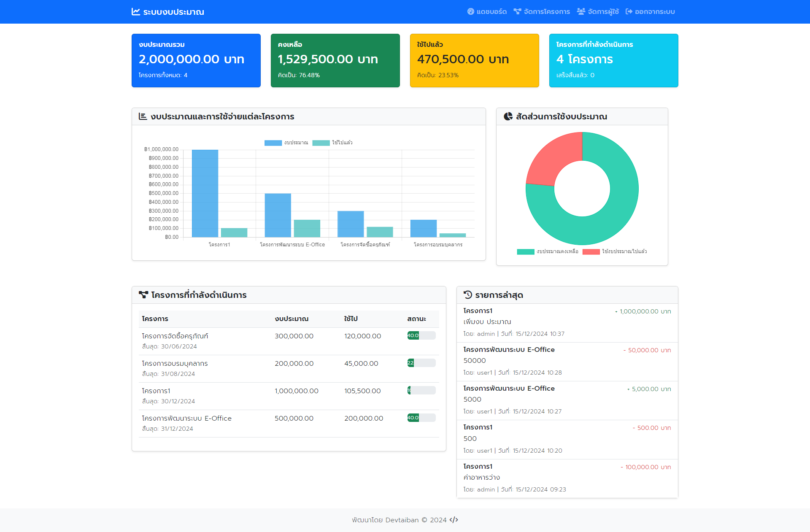Click the chart-line logo icon in navbar
The width and height of the screenshot is (810, 532).
(135, 12)
